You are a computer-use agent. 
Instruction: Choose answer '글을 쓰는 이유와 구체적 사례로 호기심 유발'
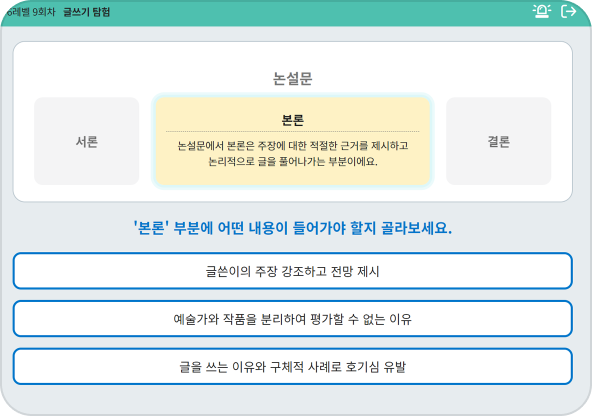(293, 367)
